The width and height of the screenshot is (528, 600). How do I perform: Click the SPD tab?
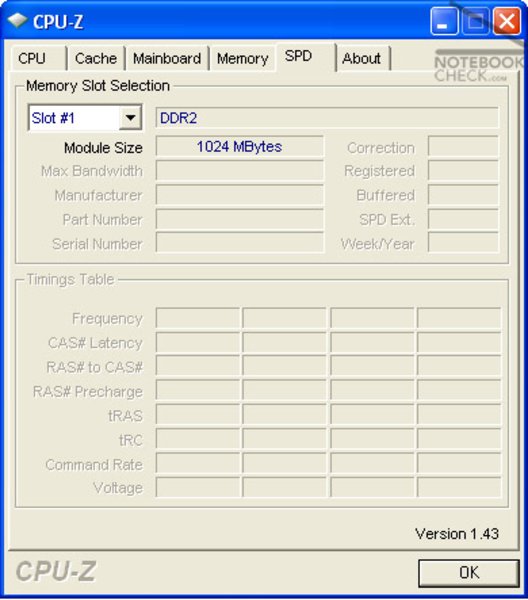tap(305, 57)
